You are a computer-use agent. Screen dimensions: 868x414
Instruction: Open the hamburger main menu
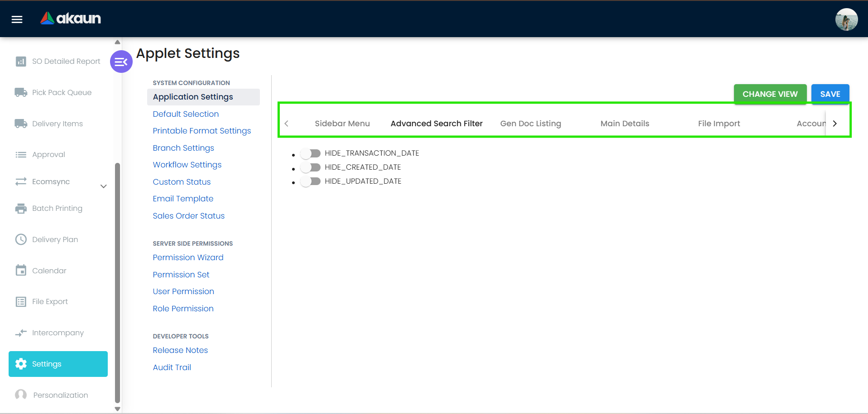pos(17,19)
